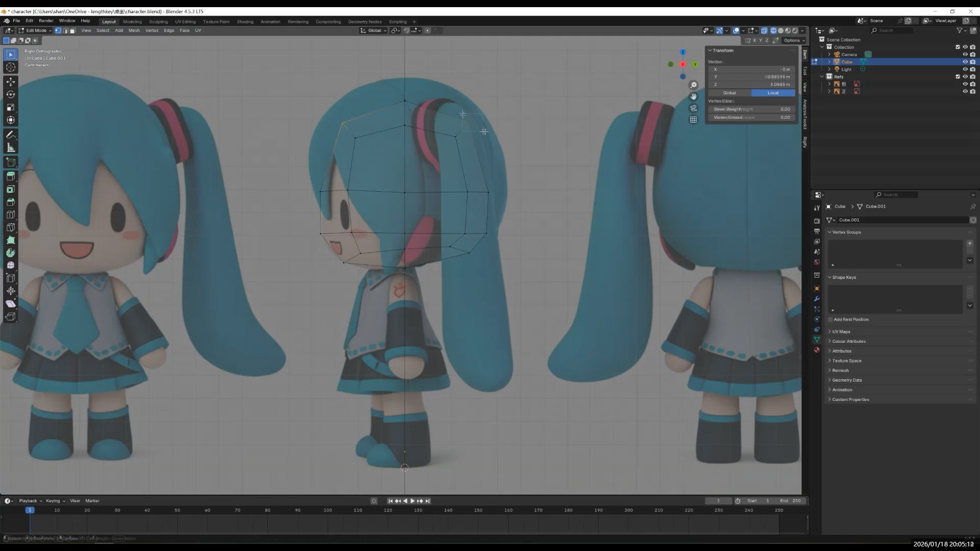
Task: Open the Options button in viewport header
Action: (x=794, y=40)
